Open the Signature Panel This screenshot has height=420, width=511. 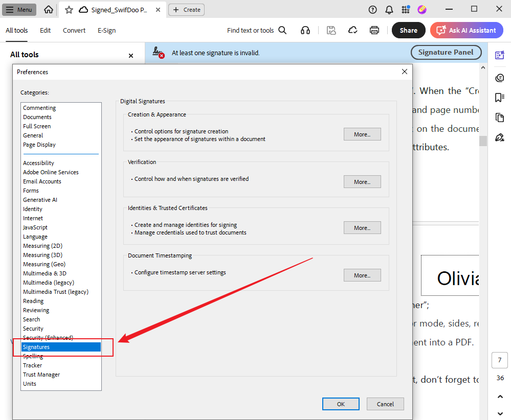pos(446,52)
